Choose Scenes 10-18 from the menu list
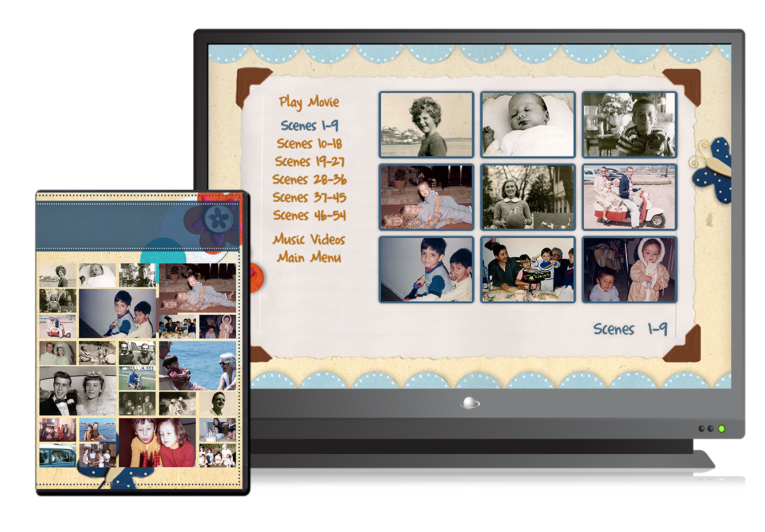The width and height of the screenshot is (765, 532). tap(309, 143)
